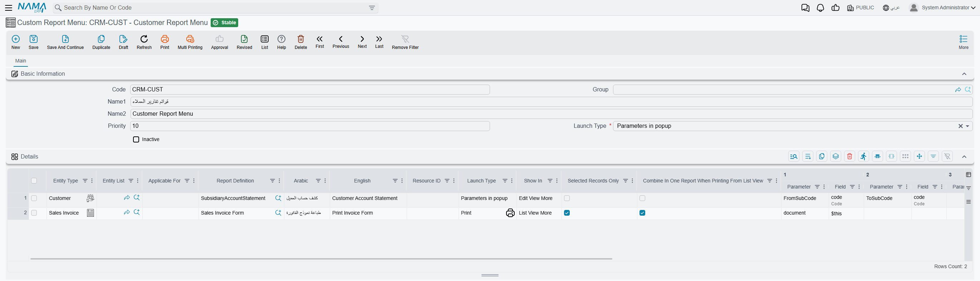980x281 pixels.
Task: Click the layers icon in Details toolbar
Action: click(x=836, y=156)
